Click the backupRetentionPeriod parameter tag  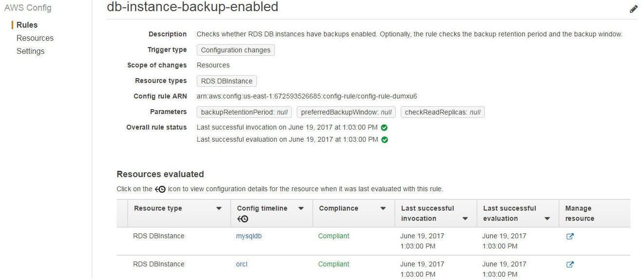coord(244,112)
